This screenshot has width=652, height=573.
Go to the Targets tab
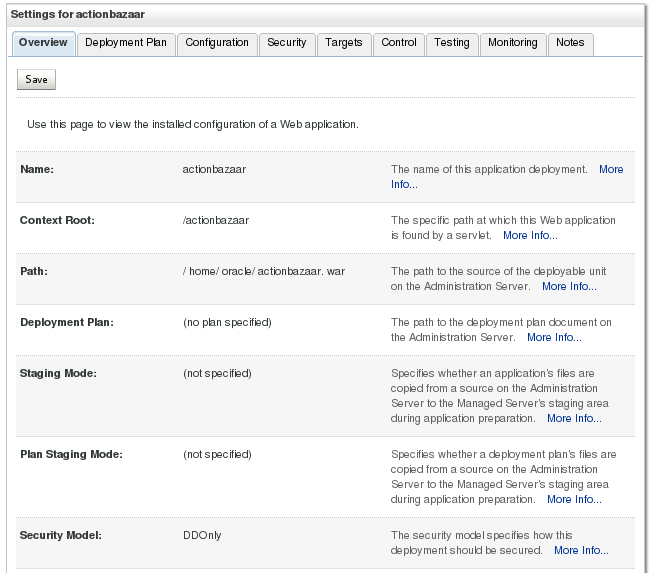[x=344, y=43]
